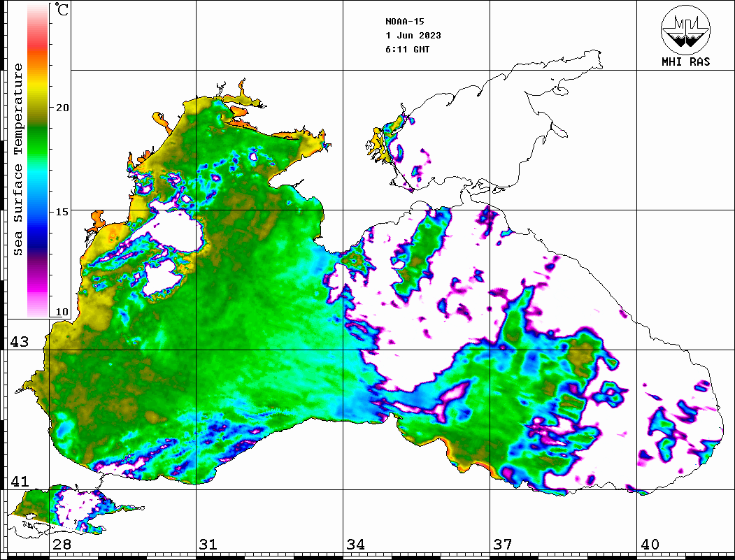Click longitude label '40'
The height and width of the screenshot is (560, 735).
pos(650,545)
